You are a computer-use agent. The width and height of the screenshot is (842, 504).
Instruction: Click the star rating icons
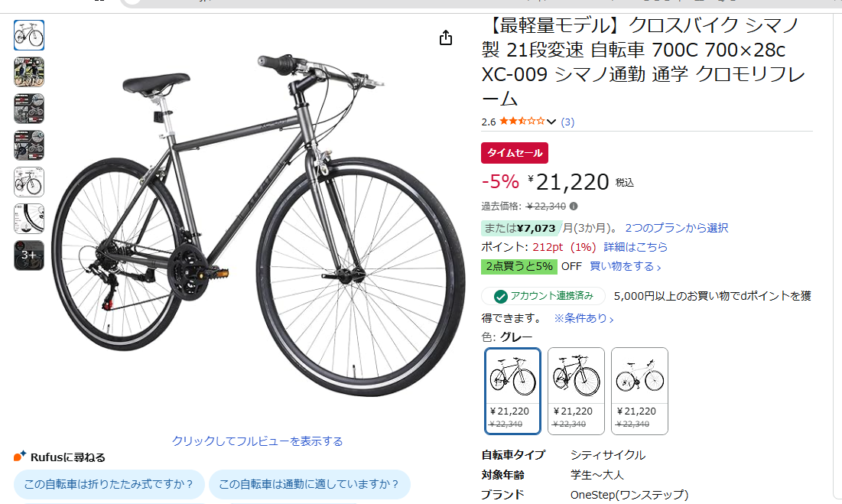coord(522,122)
